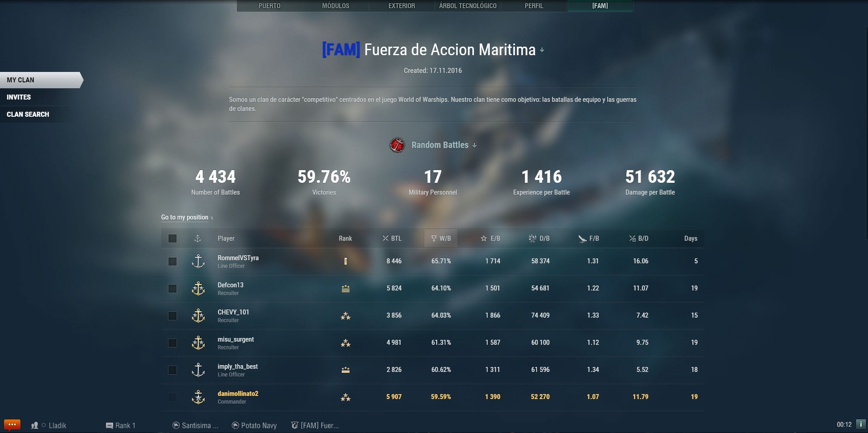Click the Go to my position link
The width and height of the screenshot is (868, 433).
[x=184, y=217]
